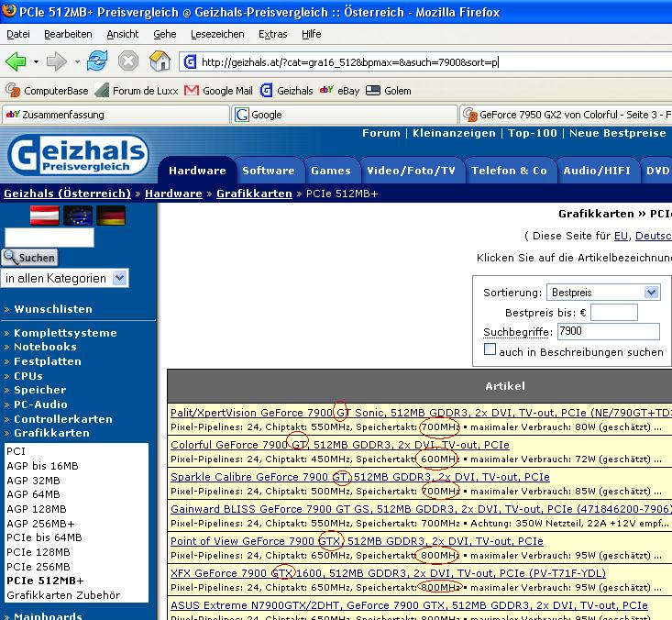672x620 pixels.
Task: Toggle 'auch in Beschreibungen suchen' checkbox
Action: click(490, 349)
